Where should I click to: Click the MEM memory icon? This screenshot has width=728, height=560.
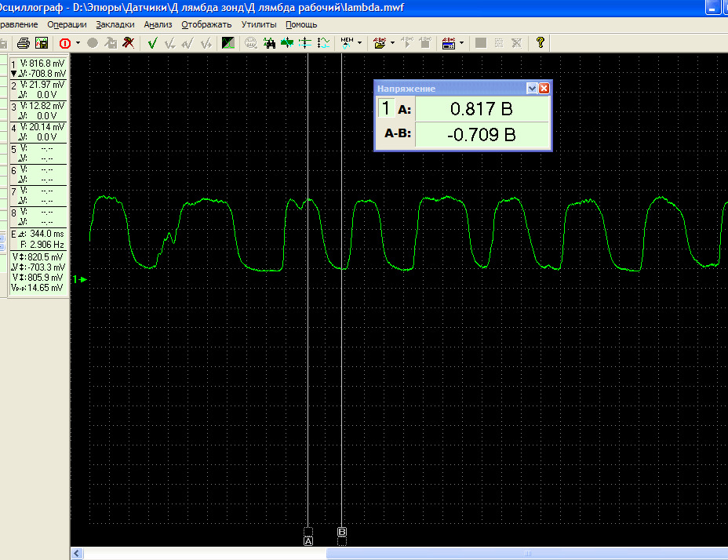[348, 43]
